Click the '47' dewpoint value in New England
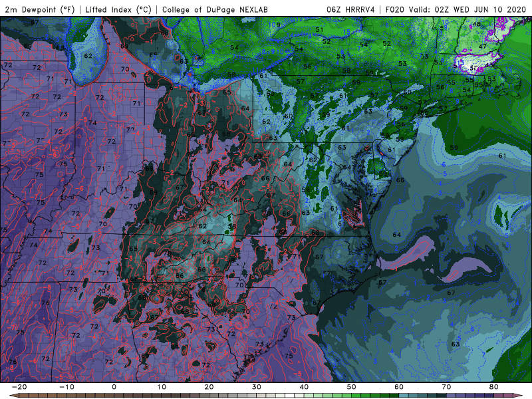This screenshot has width=532, height=399. point(483,47)
